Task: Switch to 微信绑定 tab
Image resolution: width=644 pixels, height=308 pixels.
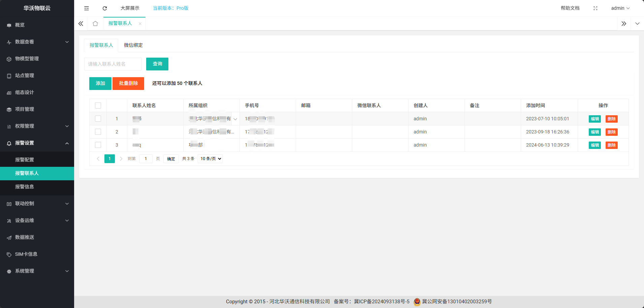Action: point(133,45)
